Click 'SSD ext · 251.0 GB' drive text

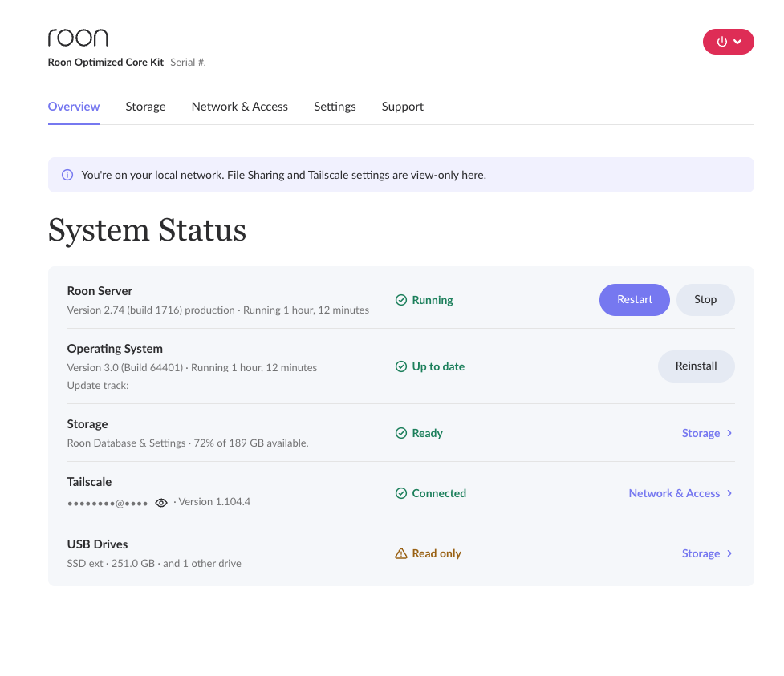[x=111, y=563]
